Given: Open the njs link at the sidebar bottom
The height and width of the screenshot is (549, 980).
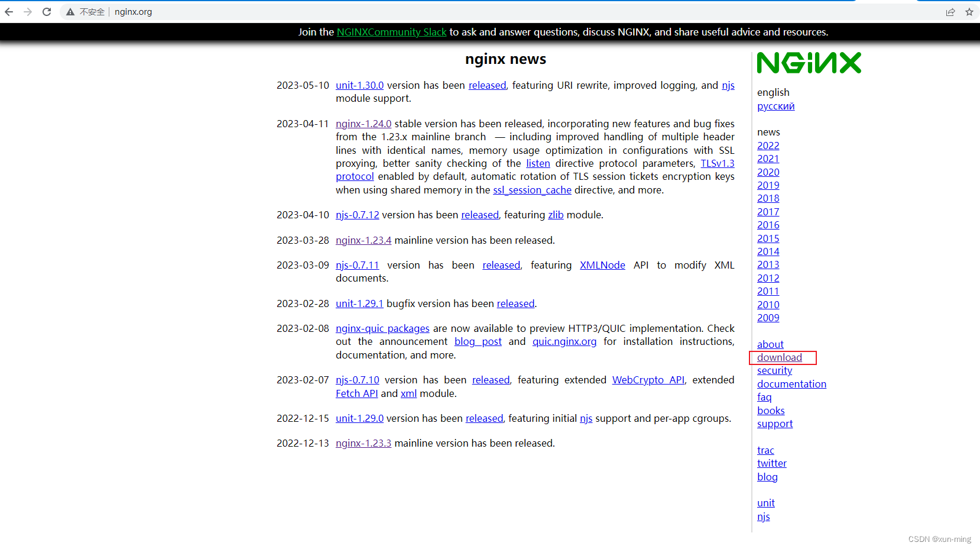Looking at the screenshot, I should (x=764, y=516).
